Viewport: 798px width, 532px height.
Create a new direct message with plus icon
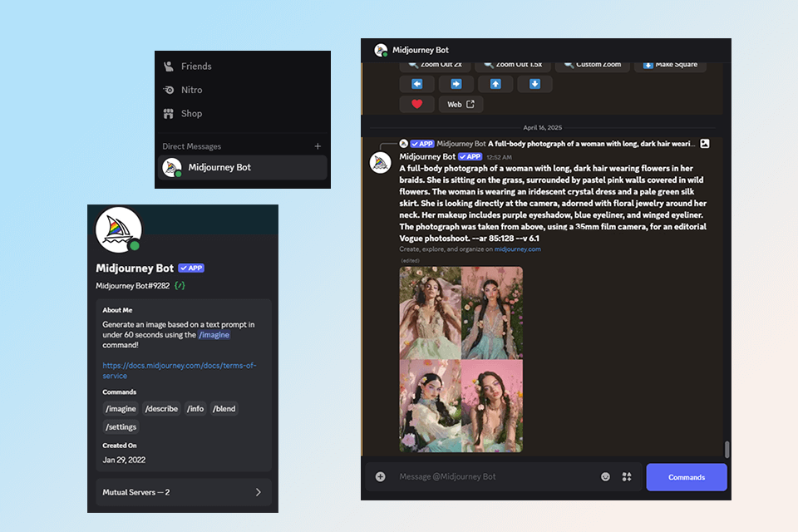point(318,146)
